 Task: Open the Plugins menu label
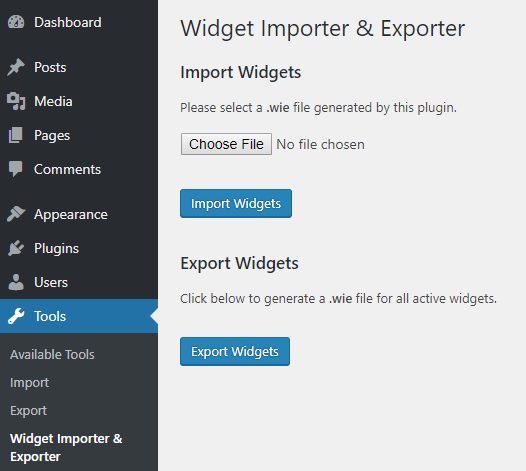tap(56, 249)
